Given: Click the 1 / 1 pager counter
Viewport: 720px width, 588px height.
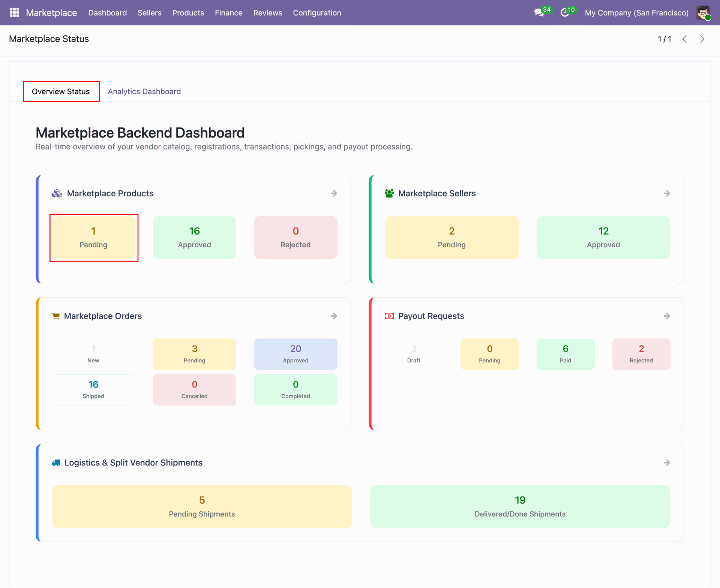Looking at the screenshot, I should (664, 39).
